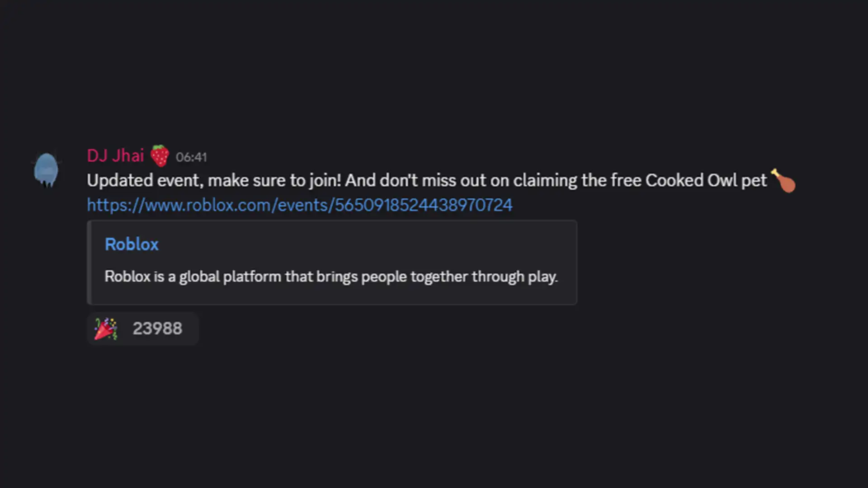Click the strawberry emoji beside DJ Jhai
868x488 pixels.
[160, 156]
